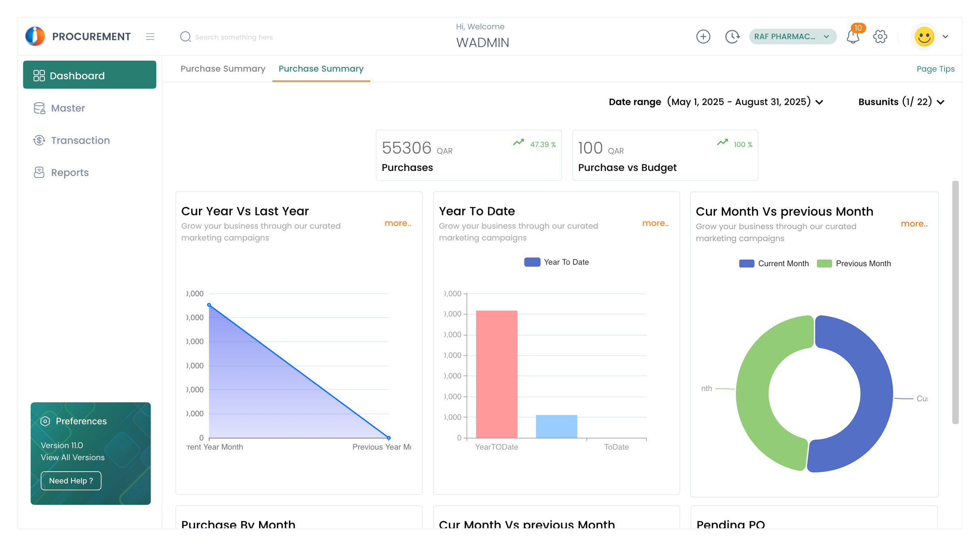The image size is (980, 546).
Task: Open the Date range dropdown
Action: click(716, 102)
